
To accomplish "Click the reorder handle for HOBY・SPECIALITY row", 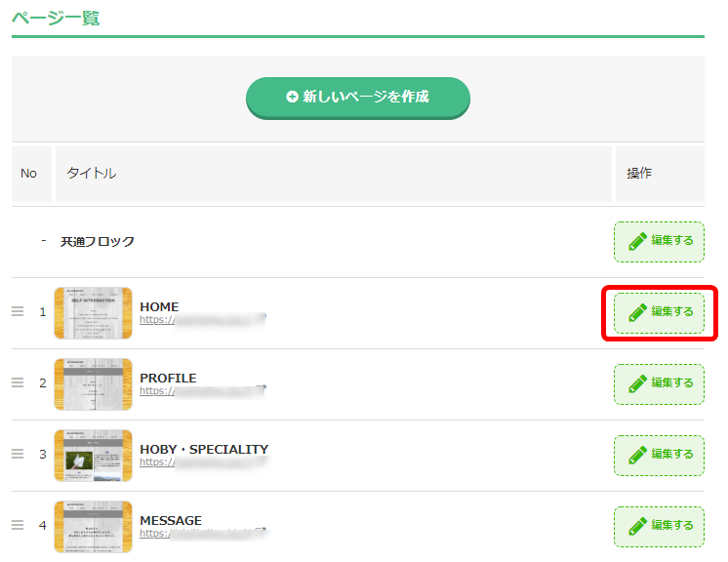I will [x=18, y=454].
